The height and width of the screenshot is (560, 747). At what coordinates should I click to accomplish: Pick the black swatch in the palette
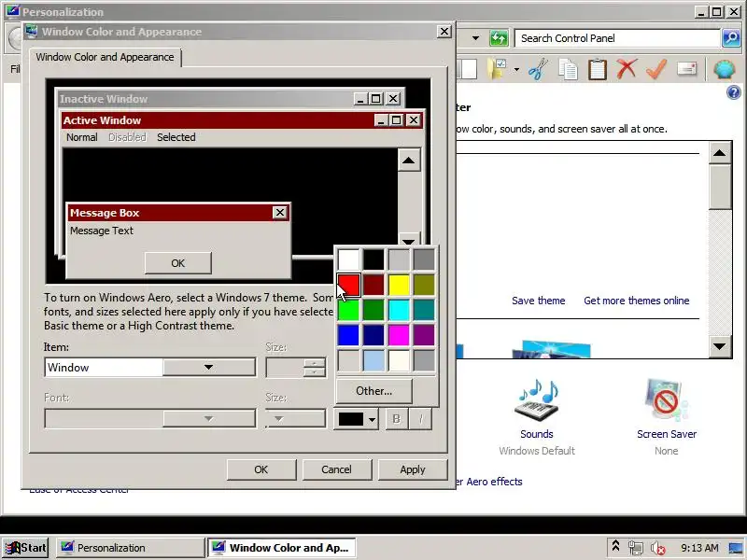(x=373, y=259)
